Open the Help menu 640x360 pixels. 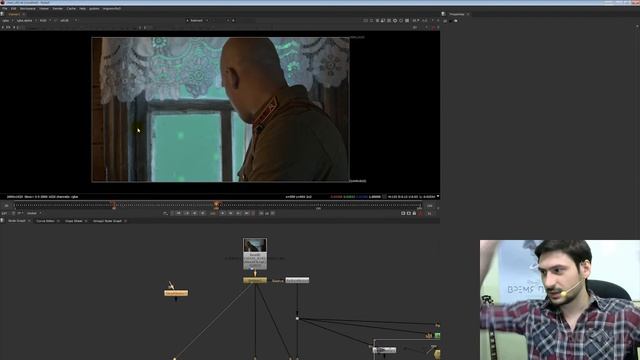point(82,9)
